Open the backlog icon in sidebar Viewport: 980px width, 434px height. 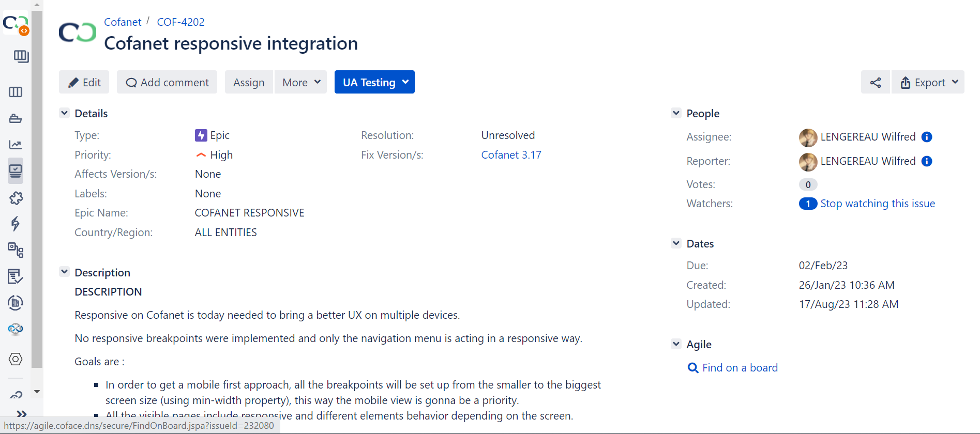point(21,56)
